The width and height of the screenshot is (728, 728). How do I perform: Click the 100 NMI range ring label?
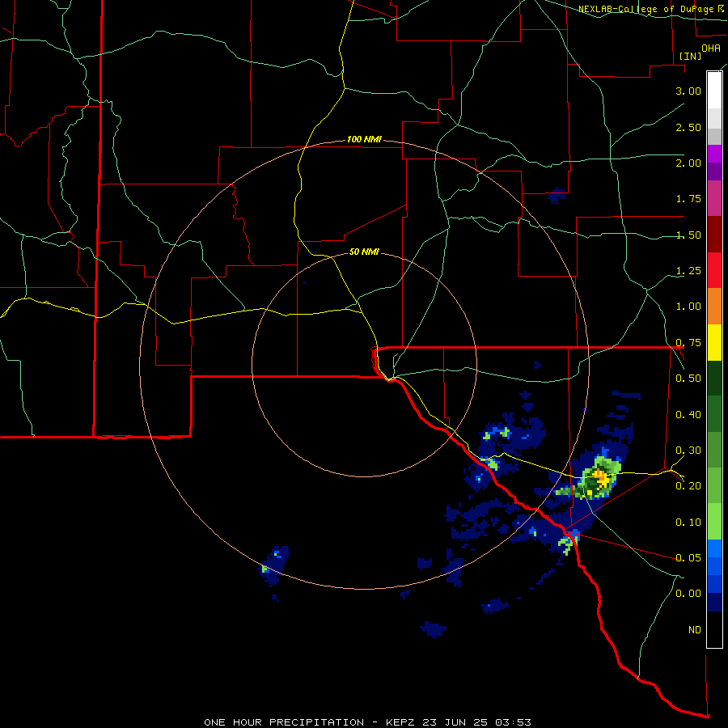pos(364,139)
